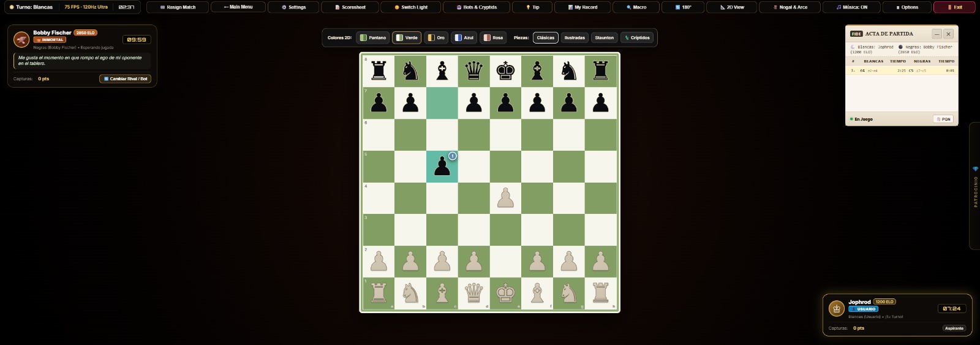This screenshot has width=980, height=345.
Task: Select the white pawn on e4
Action: pyautogui.click(x=505, y=198)
